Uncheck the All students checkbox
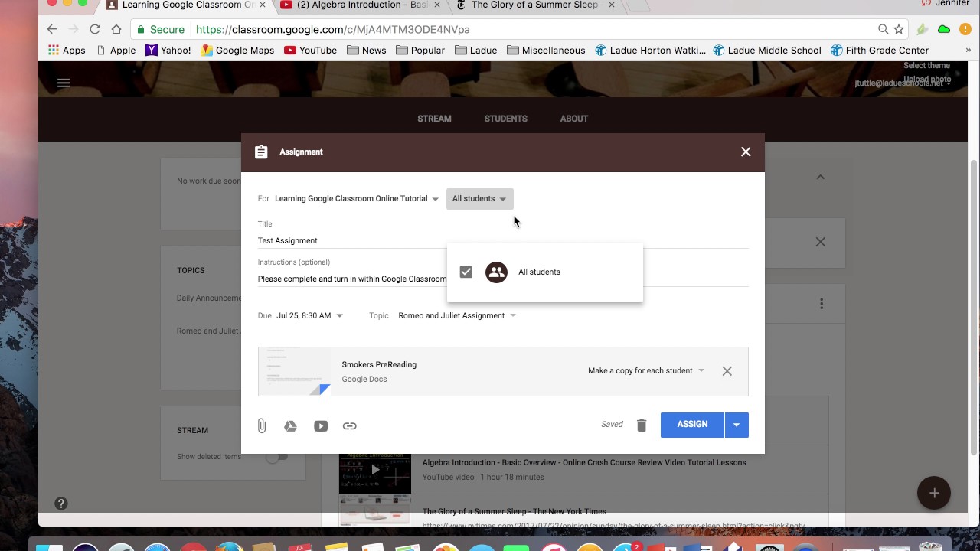The image size is (980, 551). [x=466, y=272]
